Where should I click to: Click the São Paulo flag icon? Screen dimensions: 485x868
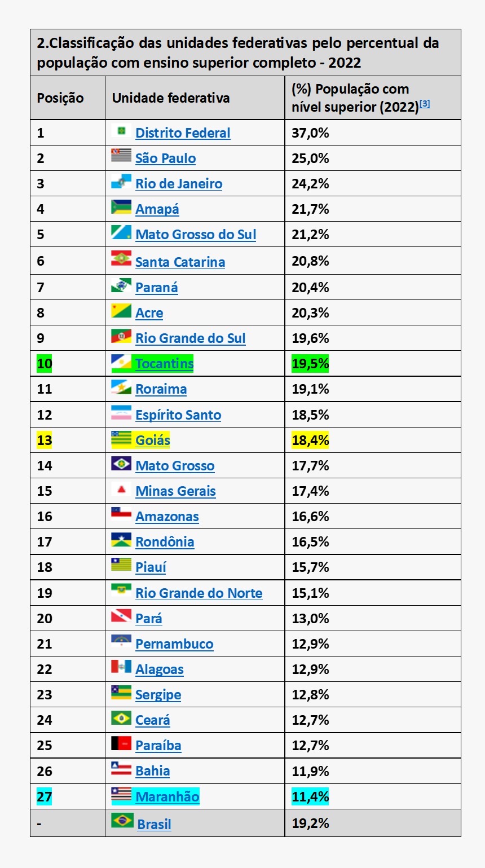click(121, 156)
